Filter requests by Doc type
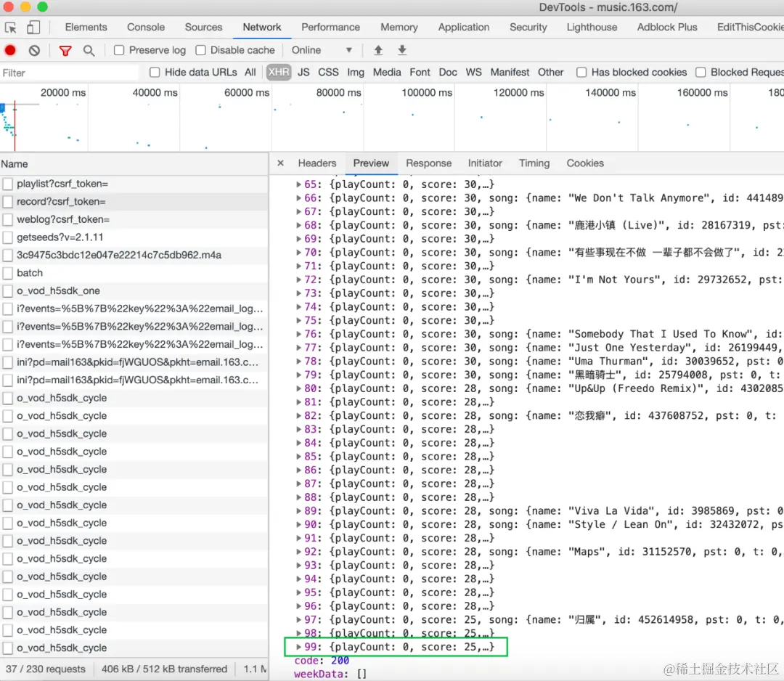The height and width of the screenshot is (681, 784). [447, 72]
